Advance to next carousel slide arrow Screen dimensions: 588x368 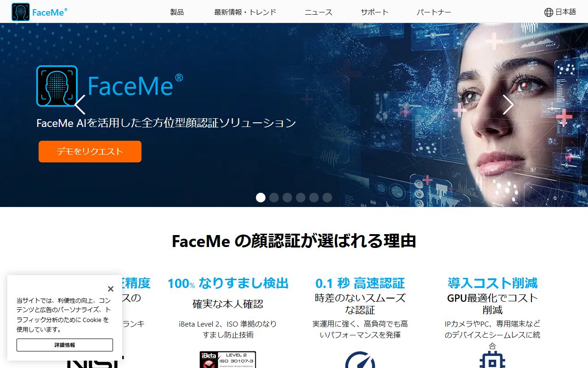click(x=508, y=104)
